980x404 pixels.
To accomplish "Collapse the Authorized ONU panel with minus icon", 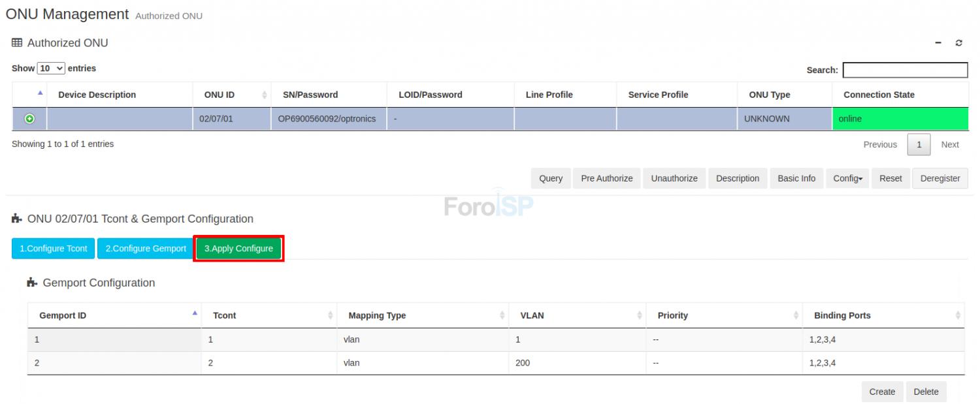I will pyautogui.click(x=939, y=43).
